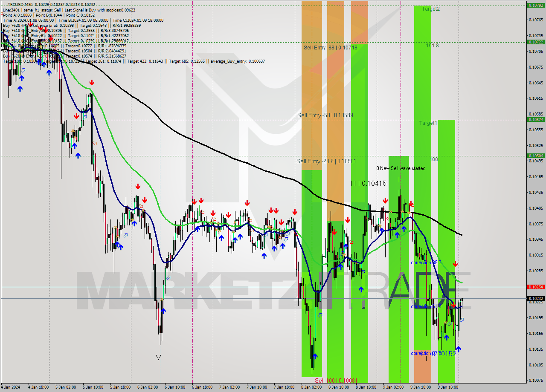Screen dimensions: 546x392
Task: Click the red 0.10254 price tag
Action: point(536,287)
